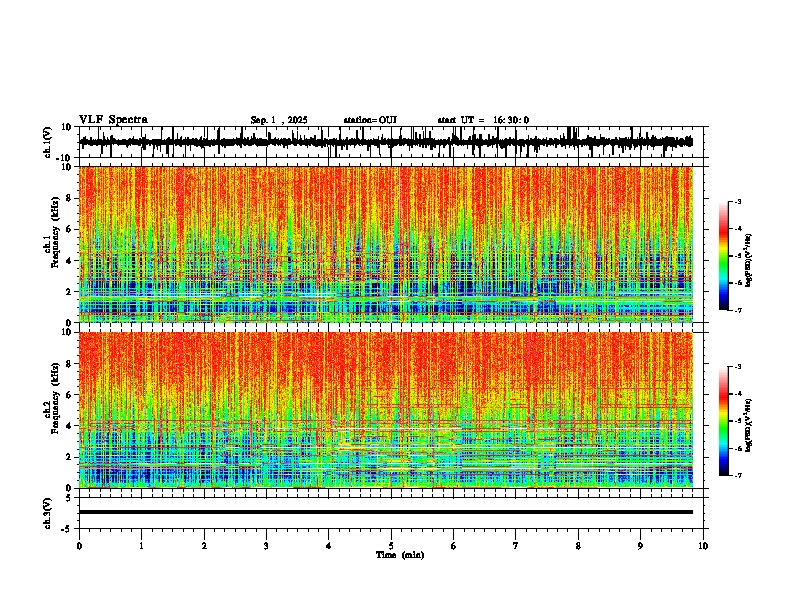Viewport: 792px width, 612px height.
Task: Click inside the ch.2 spectrogram panel
Action: pos(386,410)
